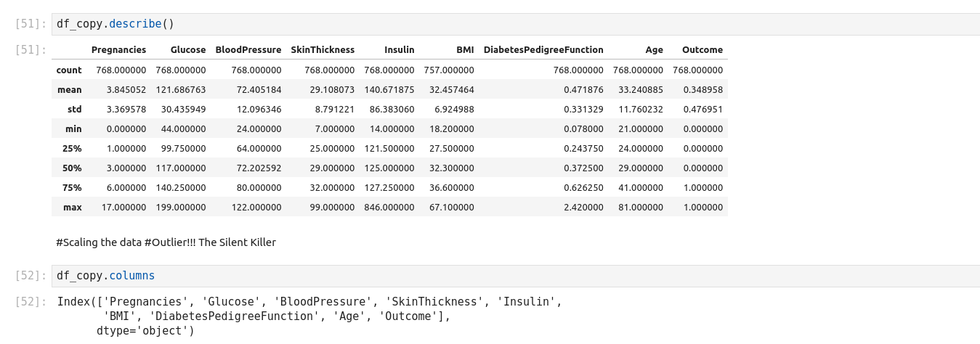Click the df_copy.describe() code cell
The height and width of the screenshot is (344, 980).
(x=509, y=24)
